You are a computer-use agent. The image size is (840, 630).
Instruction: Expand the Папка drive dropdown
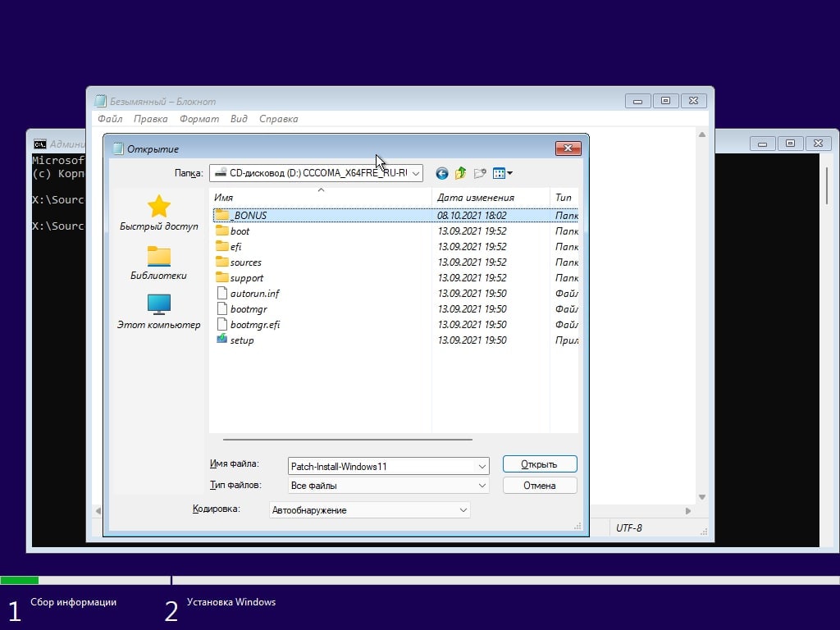point(416,173)
